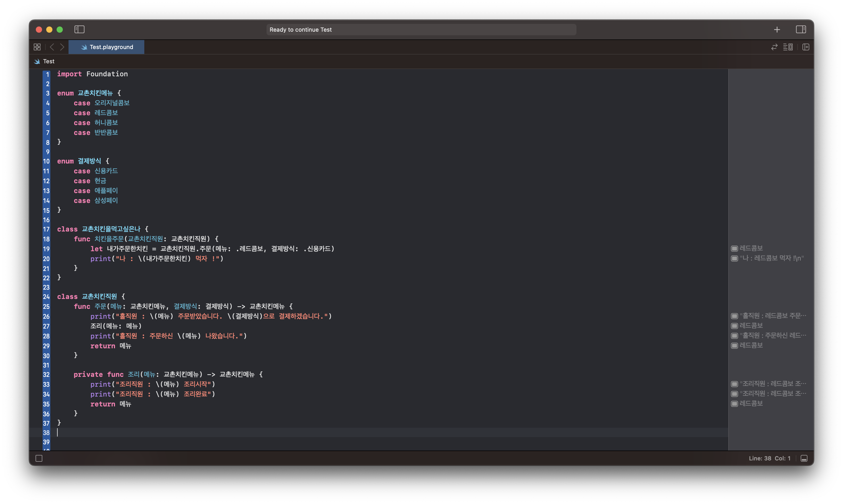Add editor on right icon
The image size is (843, 504).
(x=806, y=47)
